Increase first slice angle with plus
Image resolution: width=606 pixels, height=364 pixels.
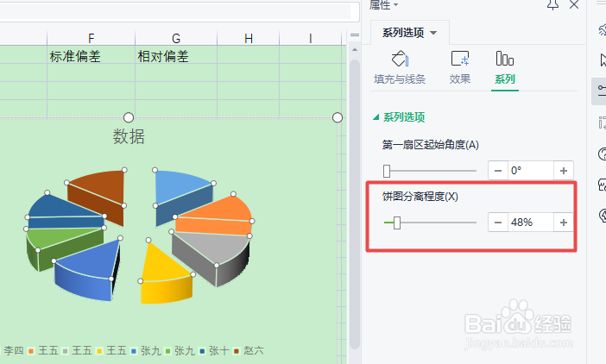click(x=564, y=171)
